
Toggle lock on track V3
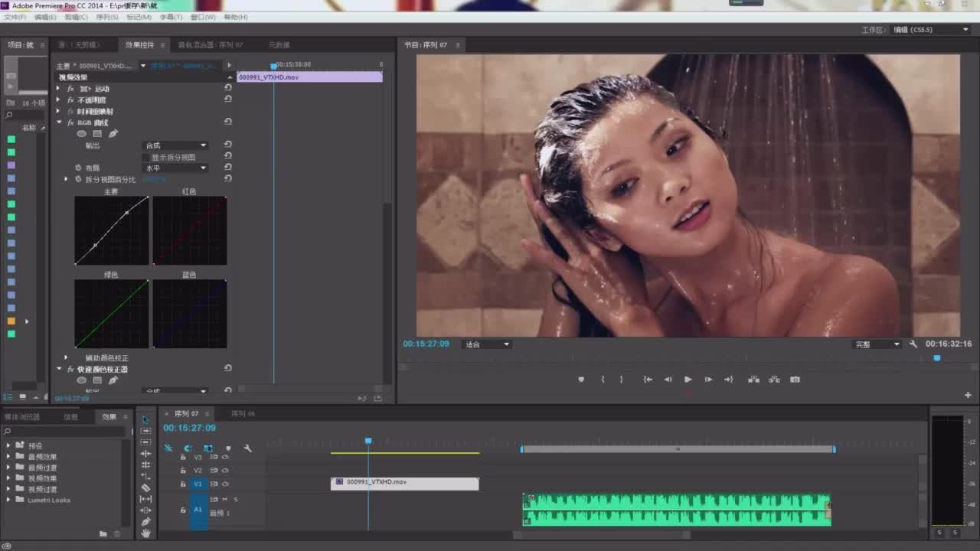pos(183,457)
